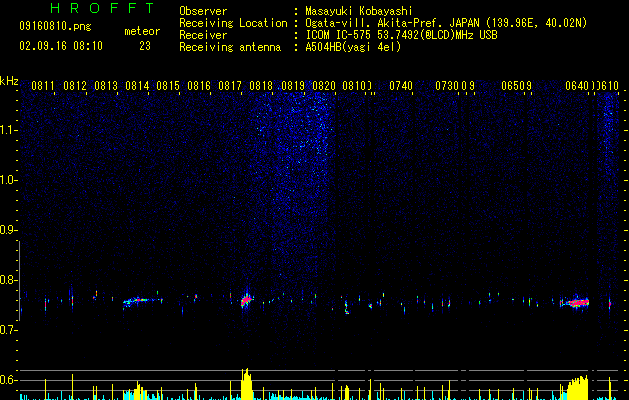Click the date stamp 02.09.16 08:10
Screen dimensions: 629x400
coord(61,46)
